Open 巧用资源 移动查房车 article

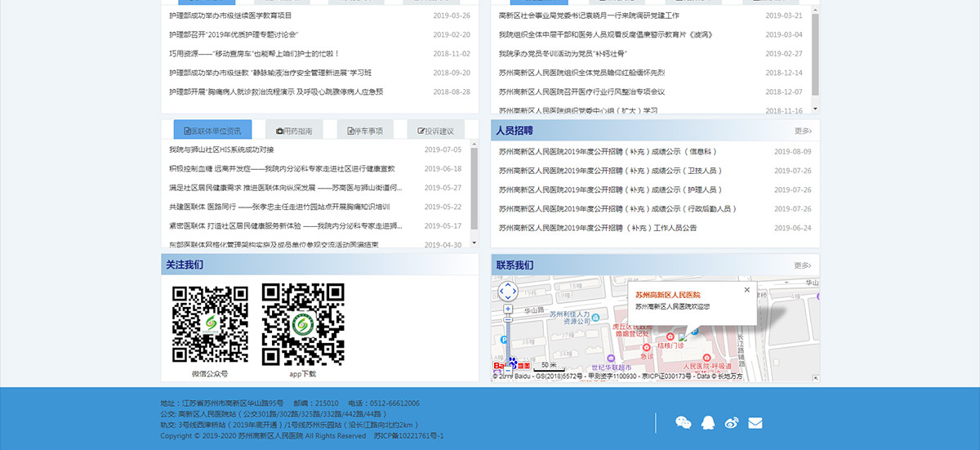(254, 54)
